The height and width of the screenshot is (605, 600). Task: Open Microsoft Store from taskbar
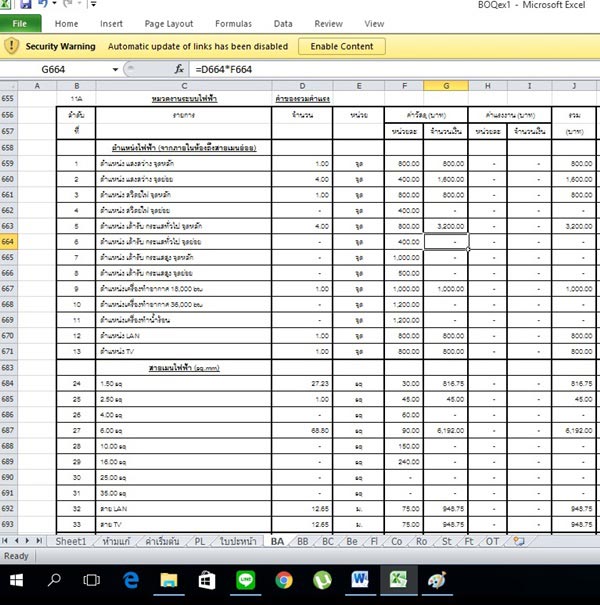coord(207,580)
